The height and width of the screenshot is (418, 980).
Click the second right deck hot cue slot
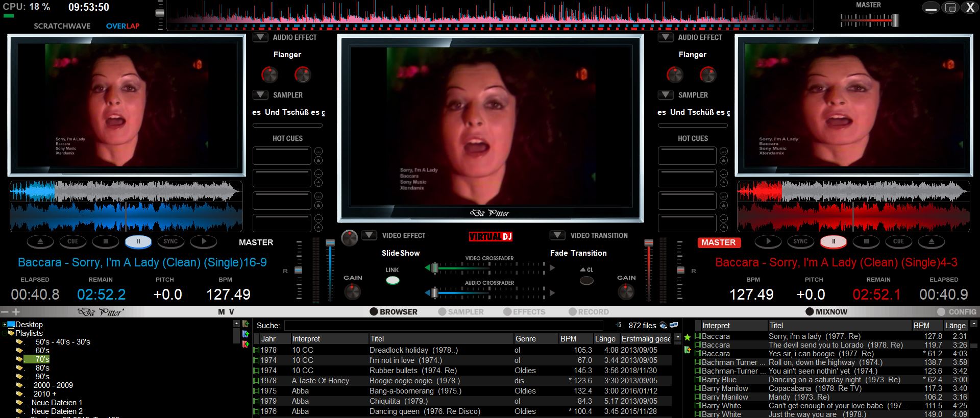click(687, 178)
